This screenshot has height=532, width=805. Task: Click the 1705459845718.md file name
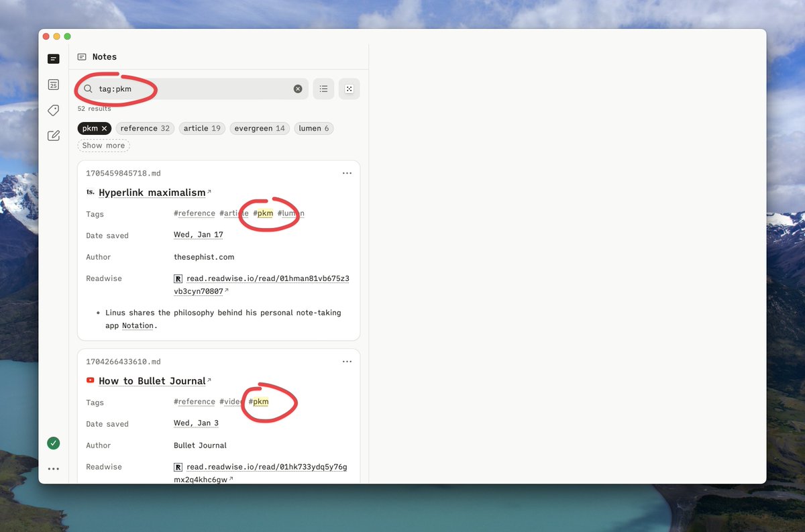pos(123,173)
